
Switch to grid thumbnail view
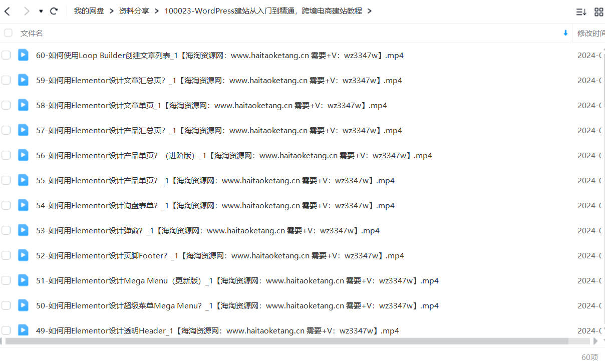598,12
